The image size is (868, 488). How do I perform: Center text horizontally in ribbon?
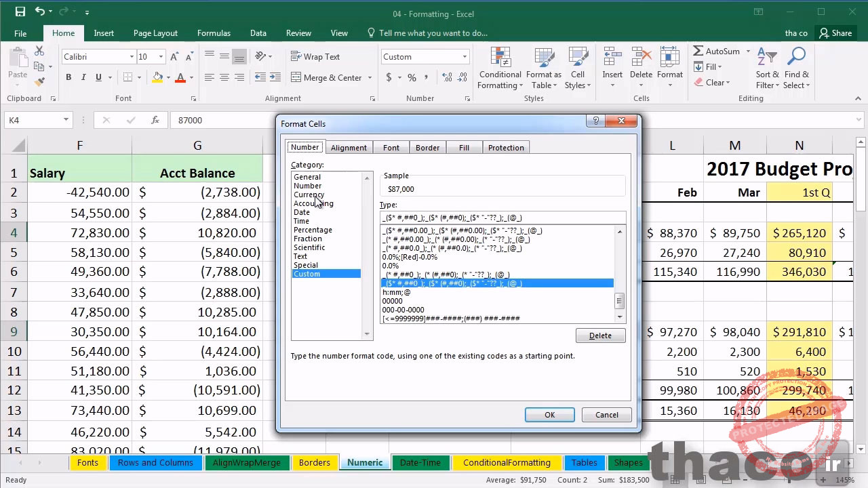pos(224,78)
